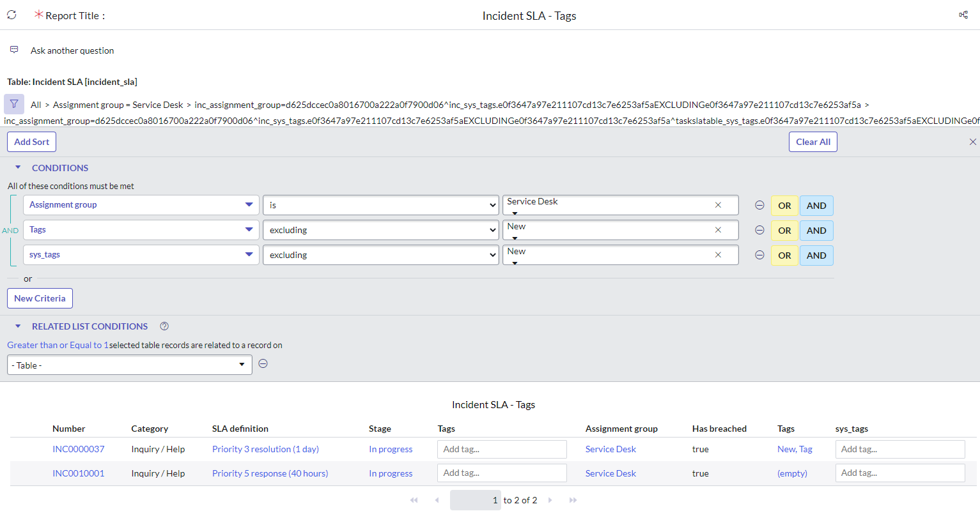Click the help icon next to Related List Conditions
Image resolution: width=980 pixels, height=518 pixels.
(164, 326)
